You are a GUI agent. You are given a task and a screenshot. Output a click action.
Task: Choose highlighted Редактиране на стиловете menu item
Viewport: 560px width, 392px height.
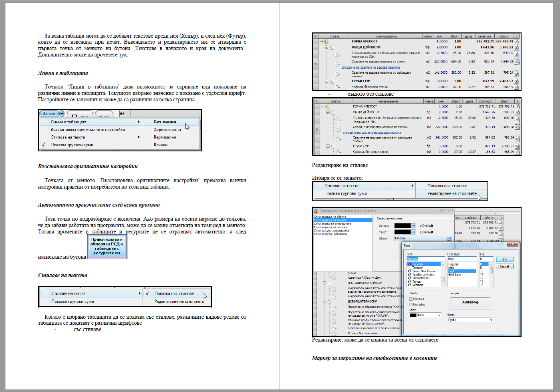pos(451,193)
